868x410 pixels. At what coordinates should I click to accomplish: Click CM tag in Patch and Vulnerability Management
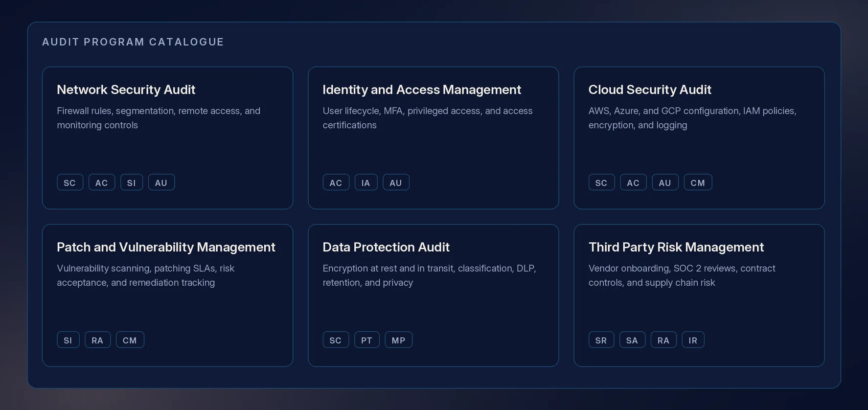[x=130, y=340]
